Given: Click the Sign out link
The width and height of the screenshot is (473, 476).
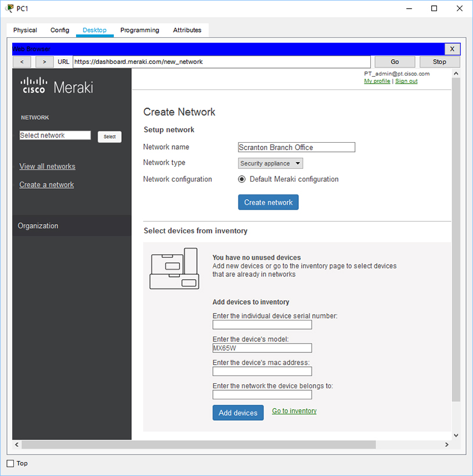Looking at the screenshot, I should point(406,81).
